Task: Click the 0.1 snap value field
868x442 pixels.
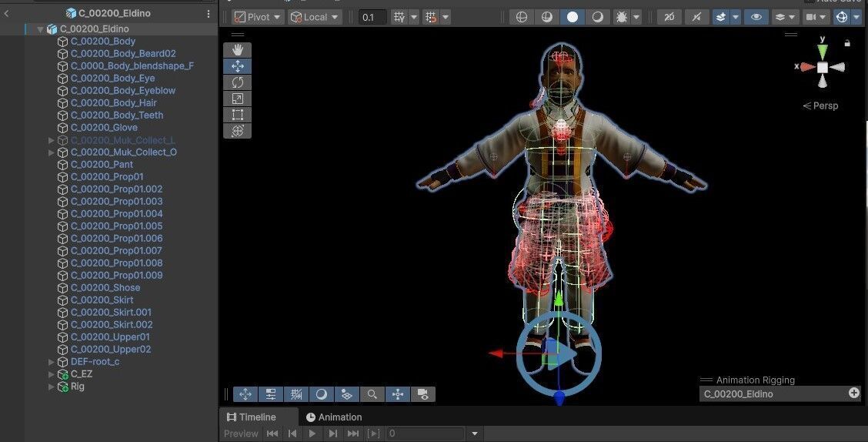Action: [372, 17]
